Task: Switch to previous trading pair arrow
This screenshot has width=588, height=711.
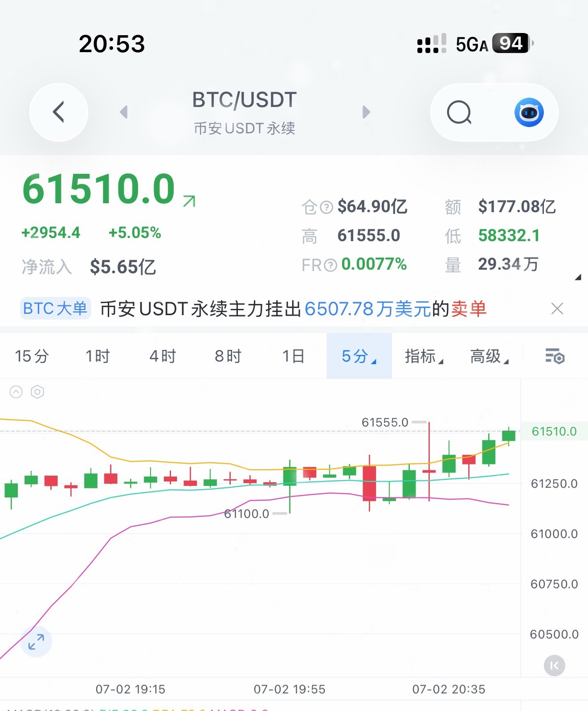Action: [124, 112]
